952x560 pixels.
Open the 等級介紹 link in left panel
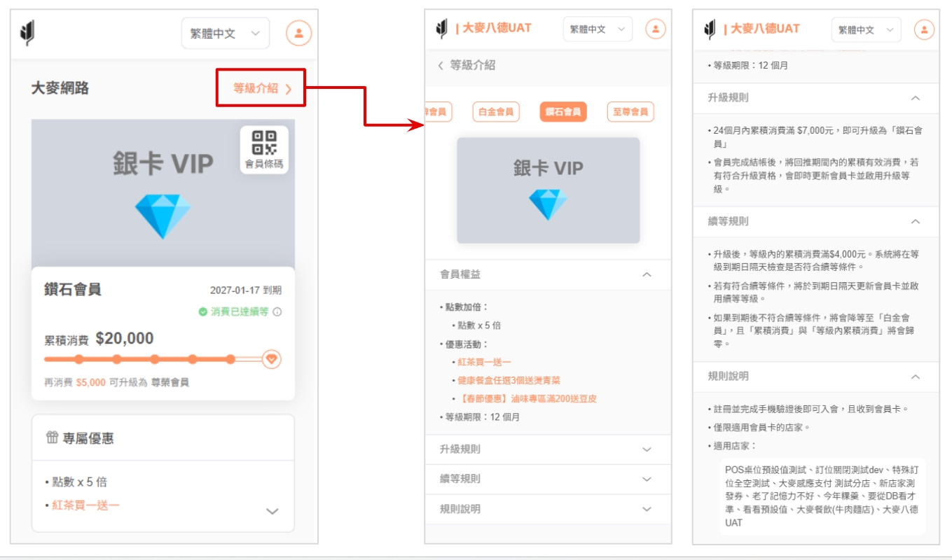point(261,88)
